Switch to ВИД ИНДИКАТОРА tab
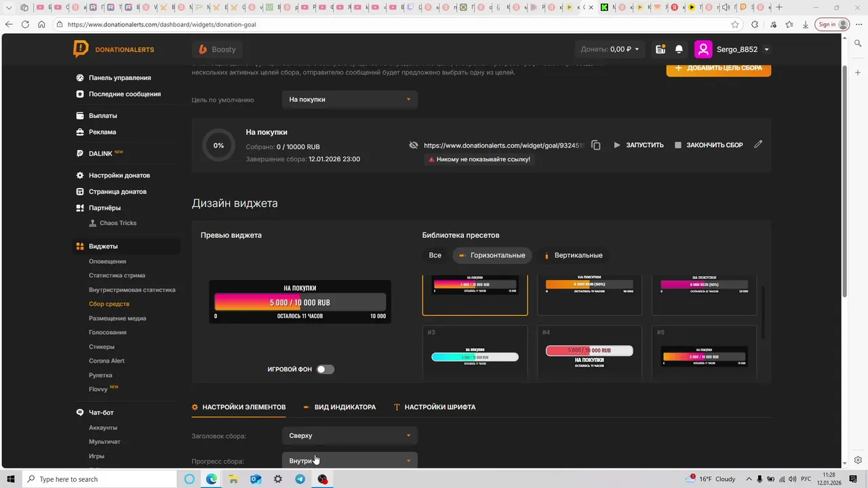 click(339, 407)
